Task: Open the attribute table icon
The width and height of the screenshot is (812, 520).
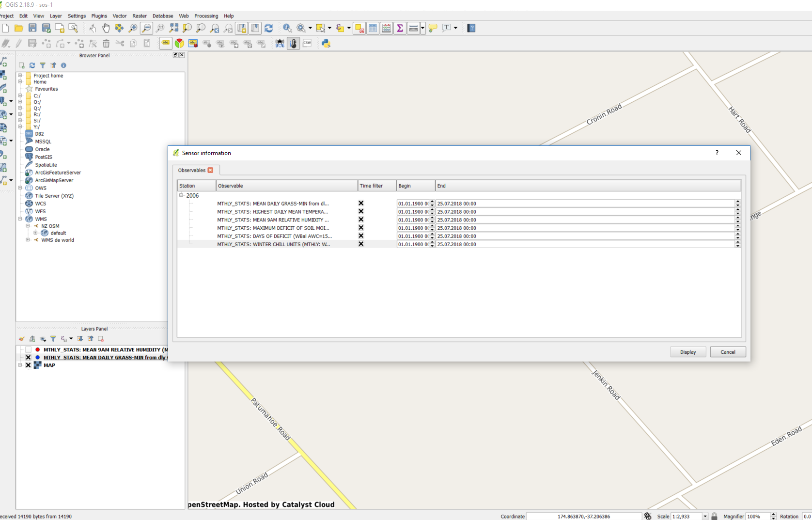Action: point(373,28)
